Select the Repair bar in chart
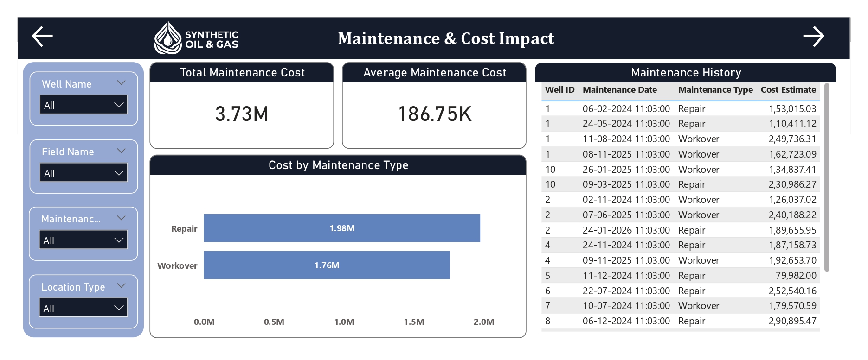The image size is (868, 360). pyautogui.click(x=342, y=228)
